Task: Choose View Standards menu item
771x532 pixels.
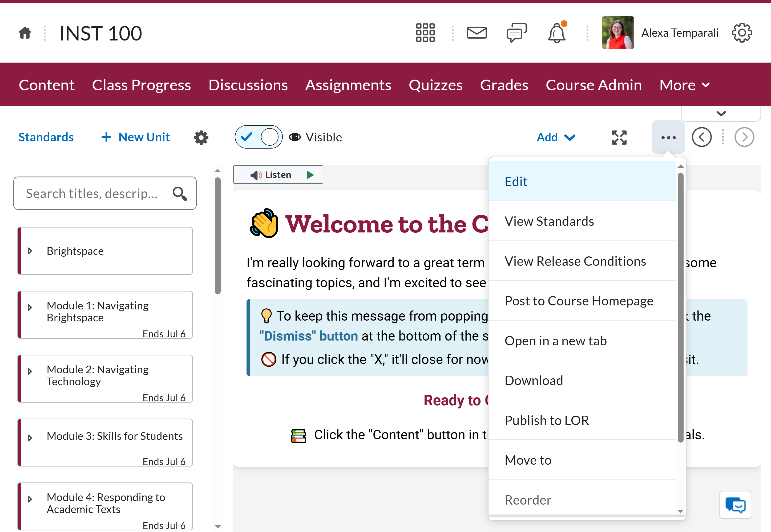Action: 582,221
